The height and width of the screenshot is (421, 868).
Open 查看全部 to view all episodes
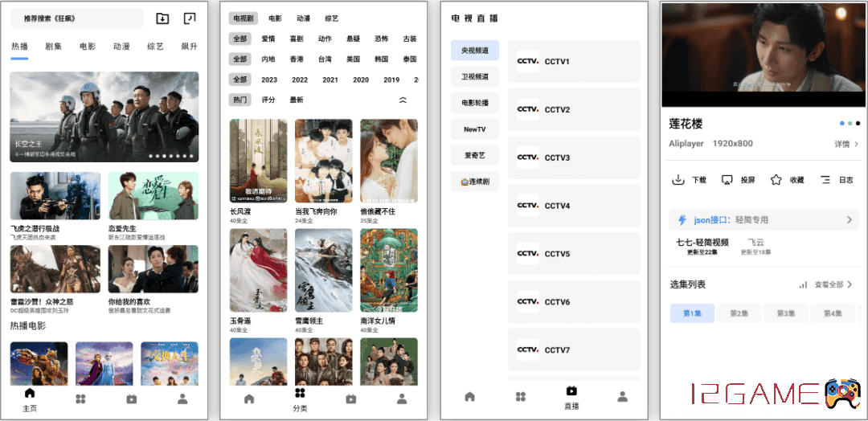tap(833, 284)
